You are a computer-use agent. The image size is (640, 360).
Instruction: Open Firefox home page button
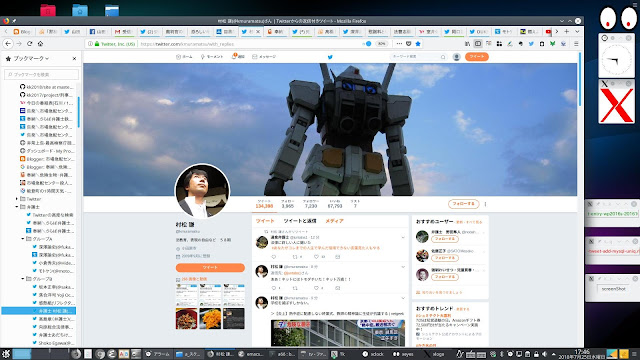point(40,44)
